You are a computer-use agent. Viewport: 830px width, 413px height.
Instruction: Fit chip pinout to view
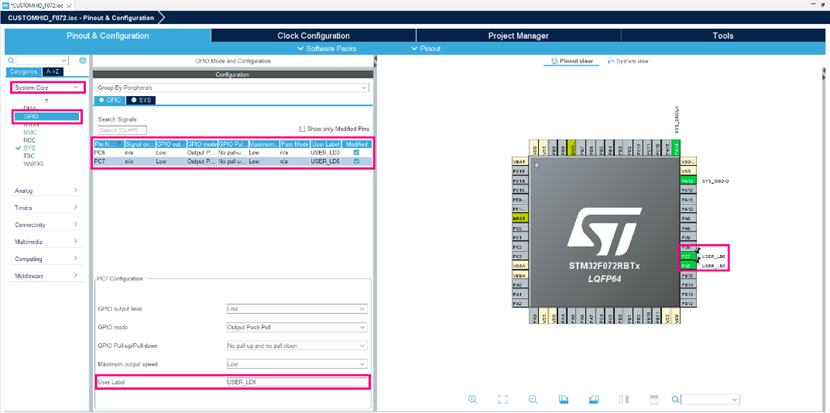503,399
